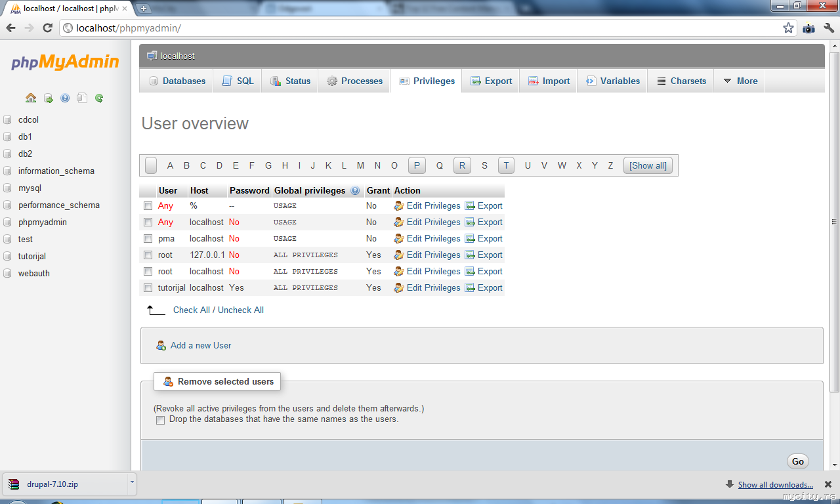Open a new browser tab with plus button

144,9
